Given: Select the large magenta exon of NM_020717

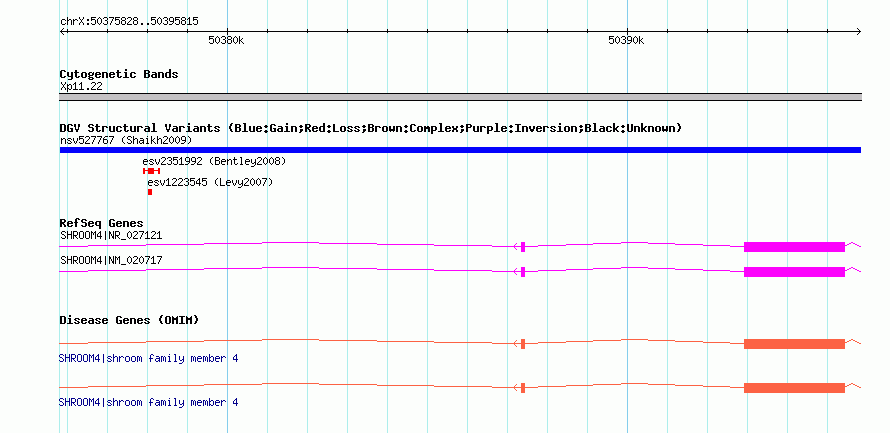Looking at the screenshot, I should (x=794, y=272).
